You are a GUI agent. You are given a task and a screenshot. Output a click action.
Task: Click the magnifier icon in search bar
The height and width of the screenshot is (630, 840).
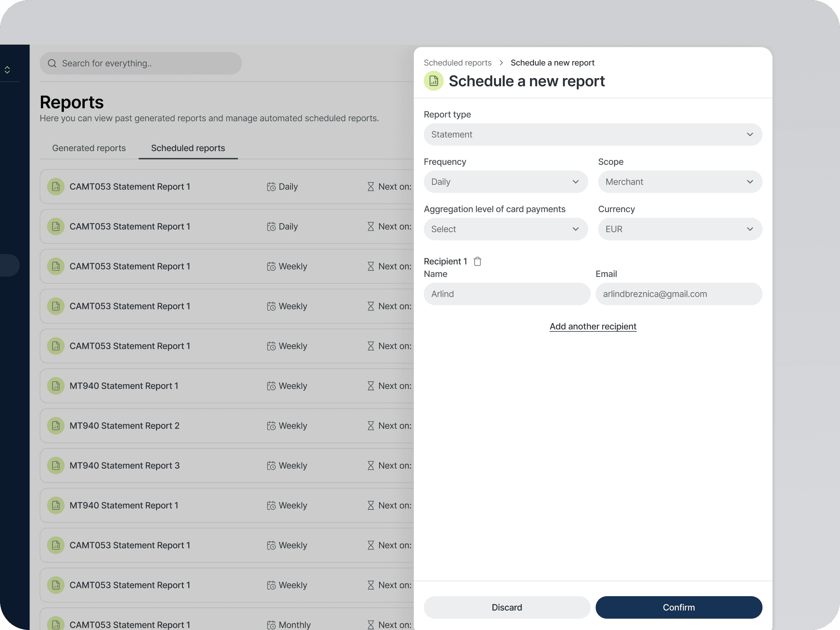click(x=52, y=63)
